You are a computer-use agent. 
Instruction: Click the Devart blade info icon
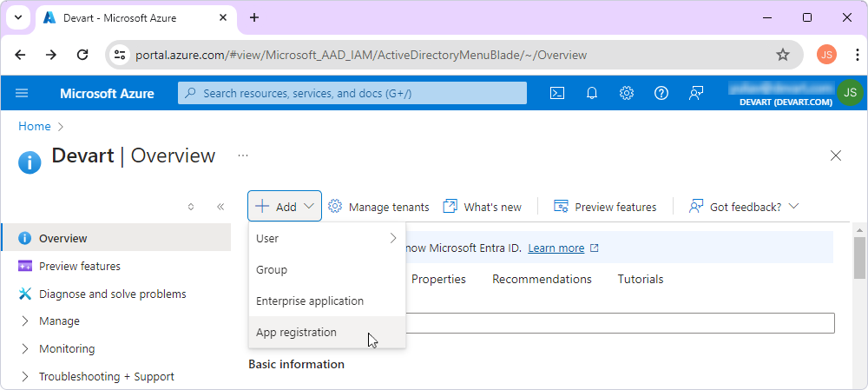click(x=30, y=163)
